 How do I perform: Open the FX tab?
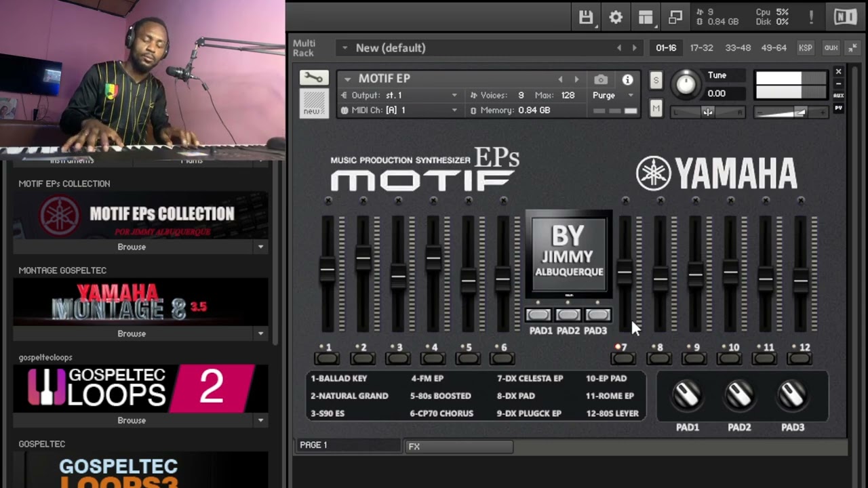[x=459, y=447]
